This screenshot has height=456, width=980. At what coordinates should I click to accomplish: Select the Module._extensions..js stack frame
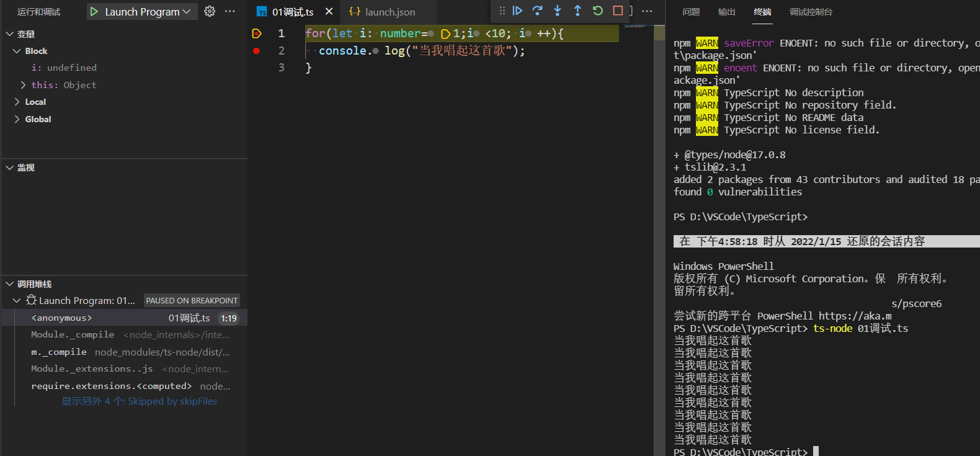125,369
